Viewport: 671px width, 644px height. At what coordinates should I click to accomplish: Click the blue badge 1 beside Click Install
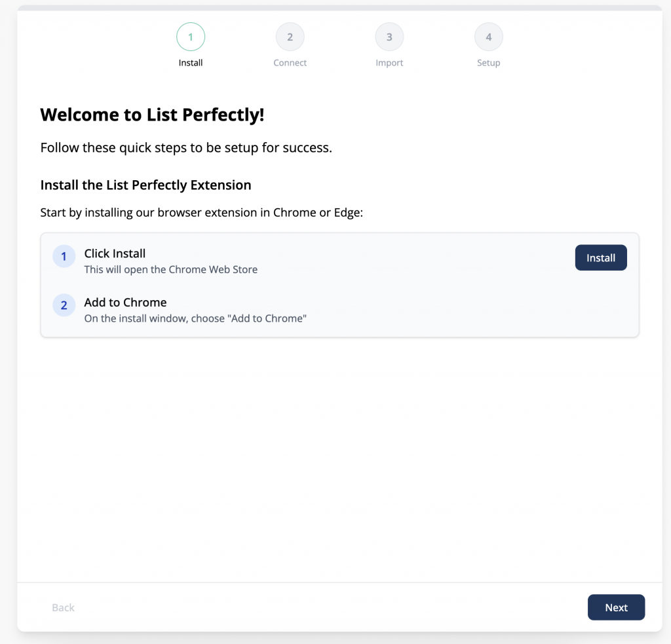tap(64, 256)
